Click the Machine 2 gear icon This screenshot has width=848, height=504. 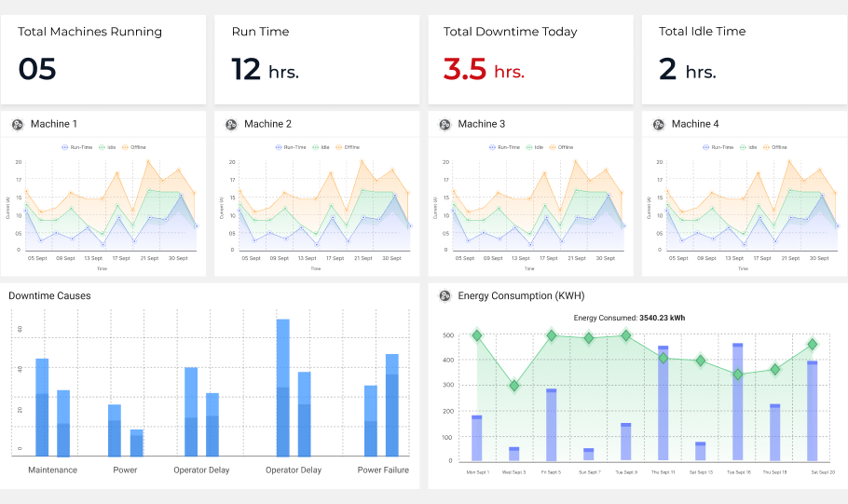coord(231,124)
